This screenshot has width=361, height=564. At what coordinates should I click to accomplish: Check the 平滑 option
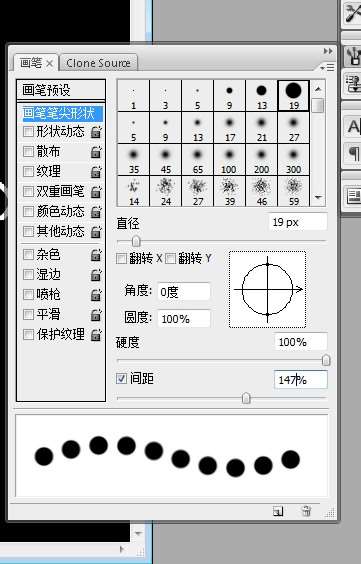pos(28,315)
